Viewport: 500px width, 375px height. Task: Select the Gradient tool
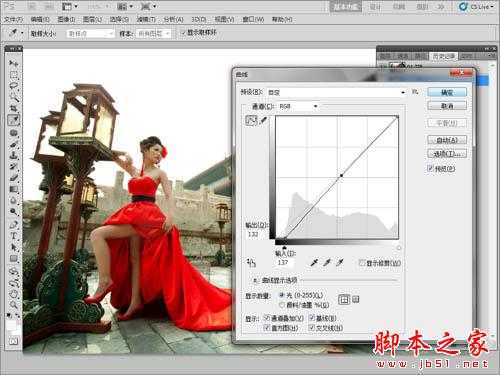coord(14,189)
